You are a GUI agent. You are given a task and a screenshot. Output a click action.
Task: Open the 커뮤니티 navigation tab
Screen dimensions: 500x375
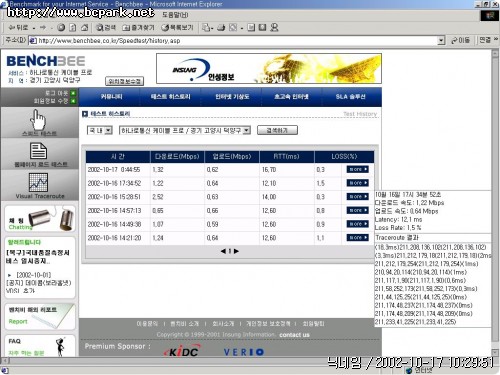[x=112, y=97]
